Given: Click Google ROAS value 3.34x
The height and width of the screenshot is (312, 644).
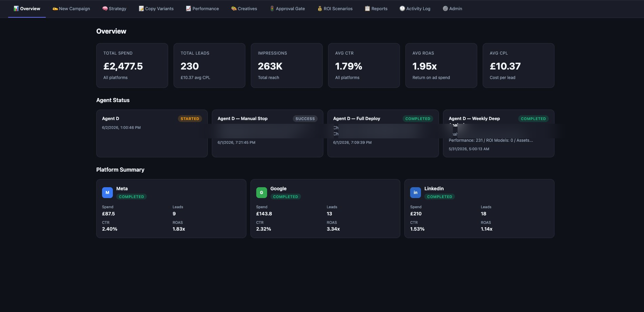Looking at the screenshot, I should point(333,229).
